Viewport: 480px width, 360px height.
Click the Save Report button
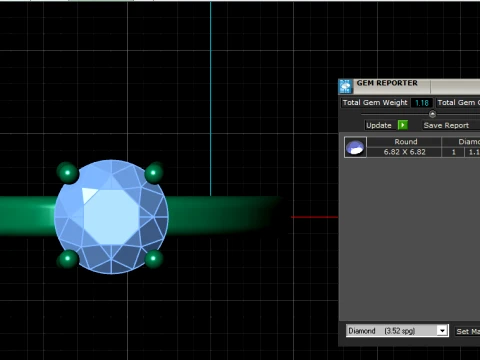click(x=446, y=125)
